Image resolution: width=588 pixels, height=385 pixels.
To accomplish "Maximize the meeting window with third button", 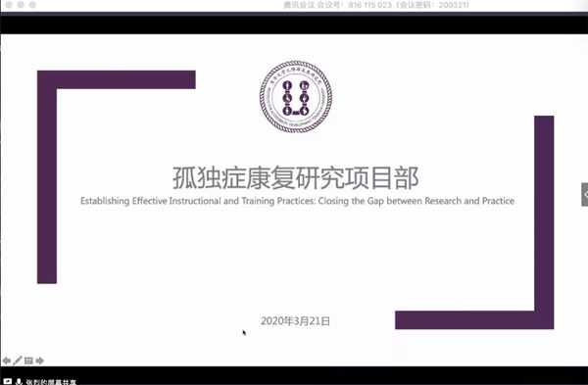I will coord(32,5).
